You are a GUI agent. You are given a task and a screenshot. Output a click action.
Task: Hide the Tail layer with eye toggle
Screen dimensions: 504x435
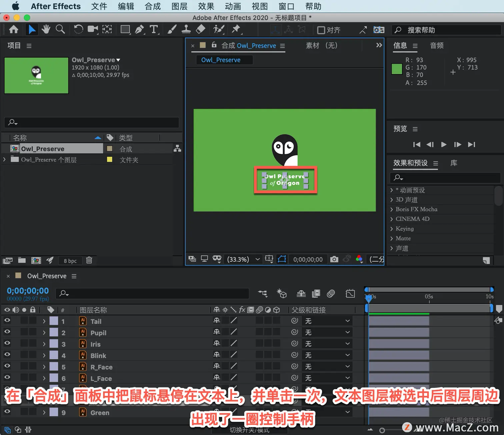pyautogui.click(x=7, y=320)
